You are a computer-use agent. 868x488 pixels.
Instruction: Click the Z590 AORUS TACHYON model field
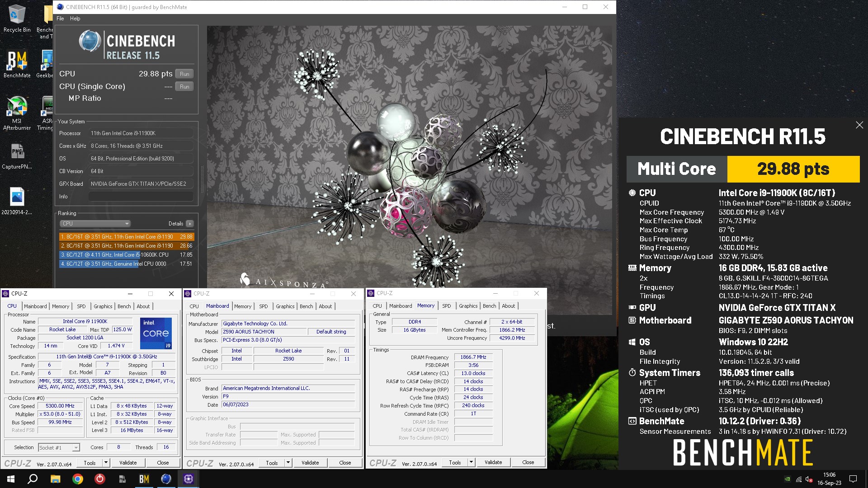coord(264,332)
